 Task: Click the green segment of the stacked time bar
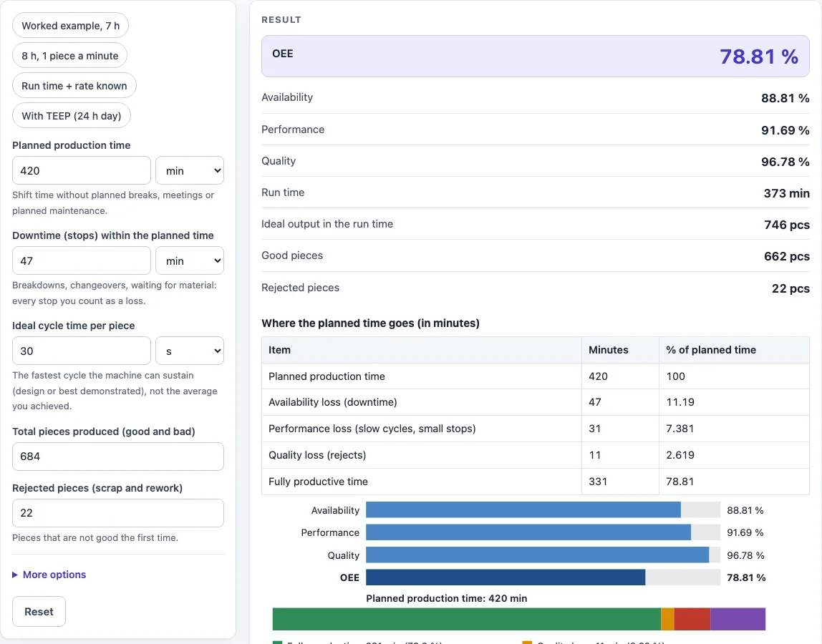467,619
